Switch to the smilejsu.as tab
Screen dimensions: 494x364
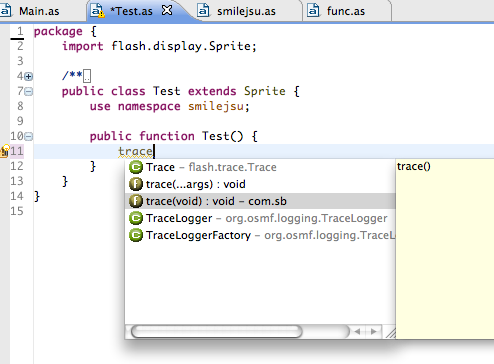[x=246, y=11]
